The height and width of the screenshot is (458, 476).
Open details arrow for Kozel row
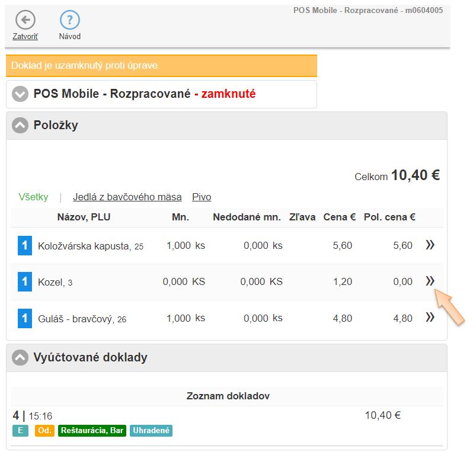point(430,281)
